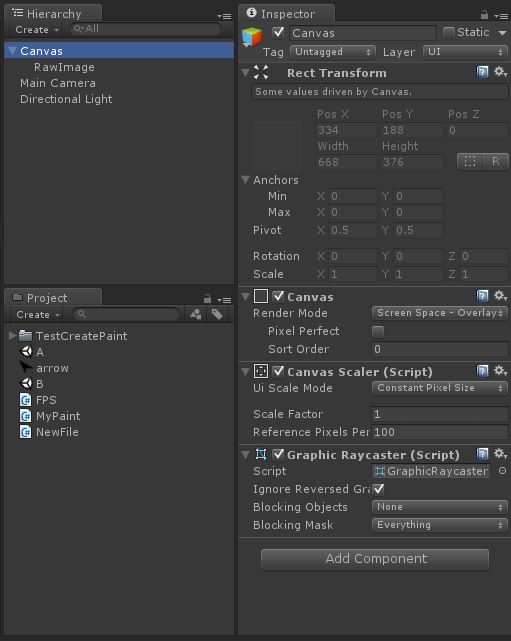
Task: Disable the Canvas Scaler component checkbox
Action: [278, 371]
